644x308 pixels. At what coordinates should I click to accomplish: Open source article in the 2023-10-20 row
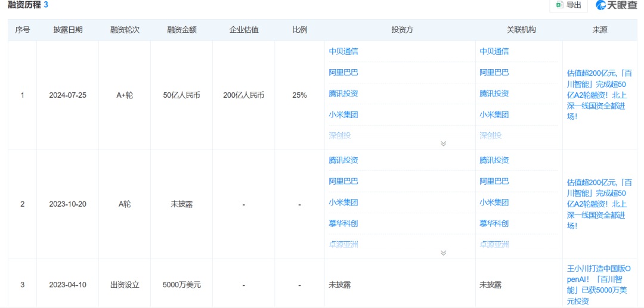point(599,204)
